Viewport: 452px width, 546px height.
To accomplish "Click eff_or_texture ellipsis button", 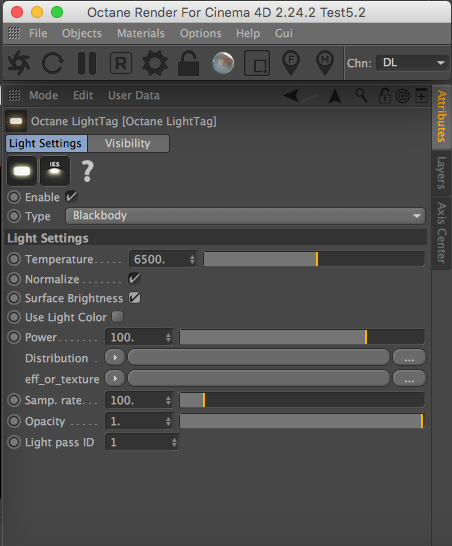I will click(409, 378).
